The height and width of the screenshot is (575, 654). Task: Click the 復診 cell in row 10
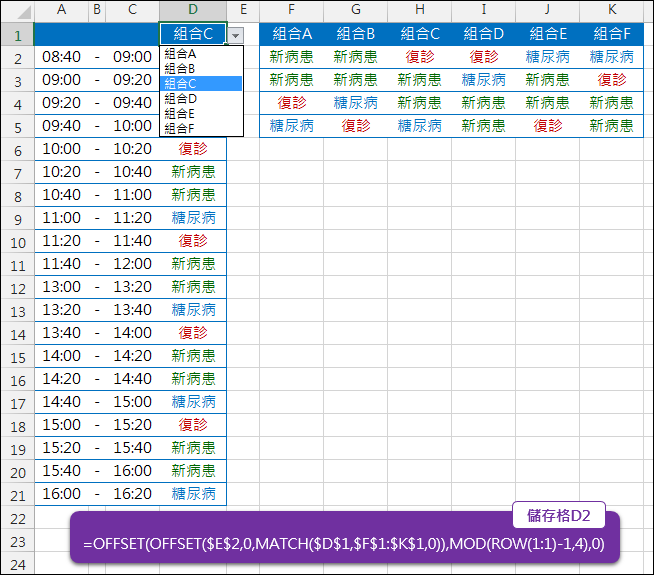pos(193,241)
